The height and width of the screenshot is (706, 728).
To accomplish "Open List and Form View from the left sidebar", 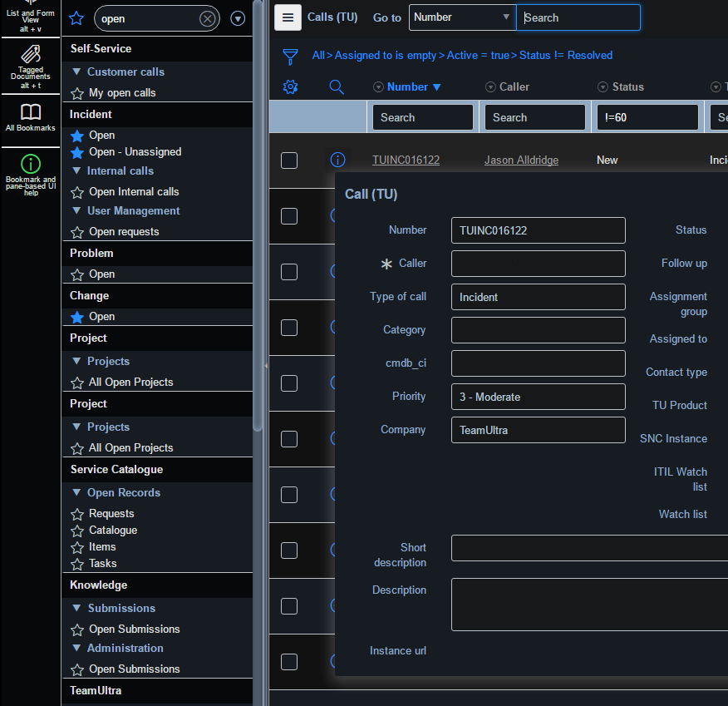I will point(30,15).
